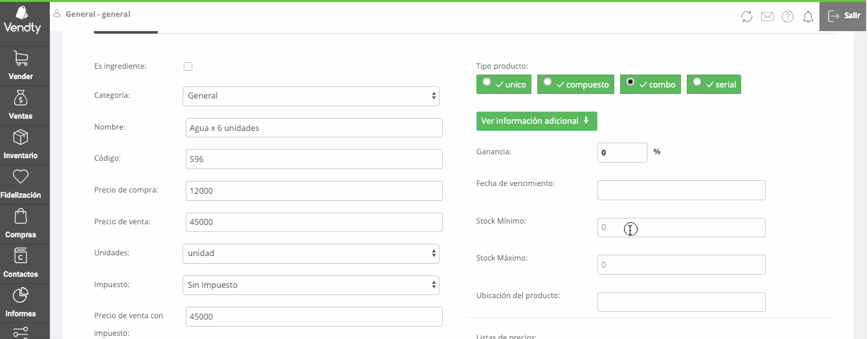Open the Vender shopping cart section
This screenshot has height=339, width=868.
(21, 66)
